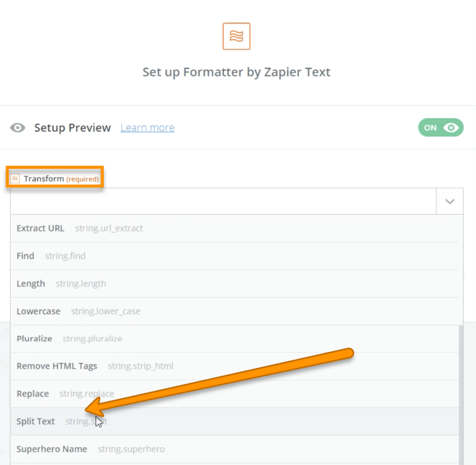Click the small Transform field icon
The height and width of the screenshot is (465, 476).
coord(15,179)
